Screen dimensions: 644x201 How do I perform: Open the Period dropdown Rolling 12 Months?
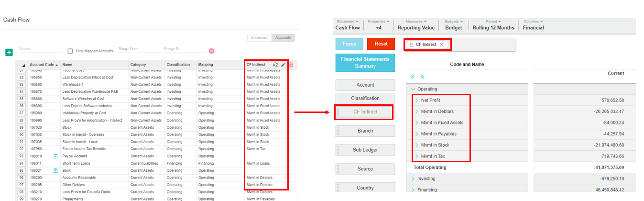point(494,25)
